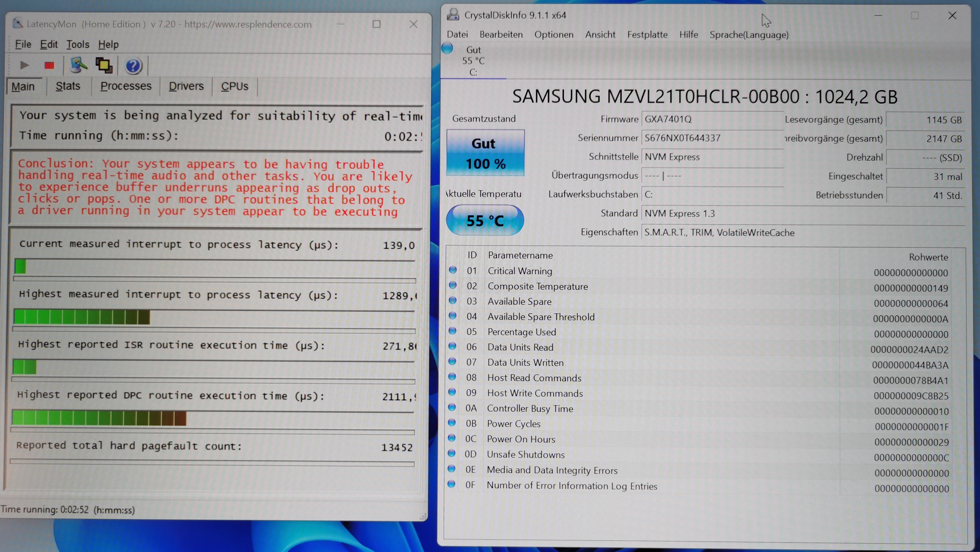Click the Critical Warning status indicator dot
This screenshot has height=552, width=980.
(x=453, y=270)
